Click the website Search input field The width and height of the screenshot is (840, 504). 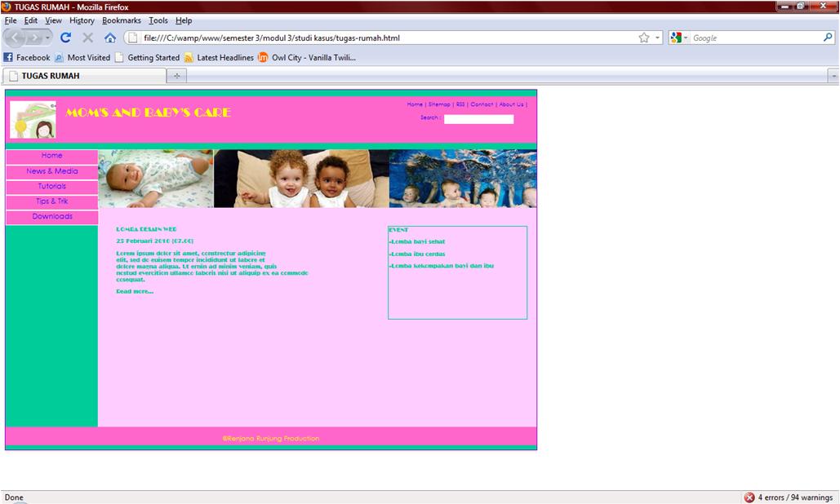478,119
